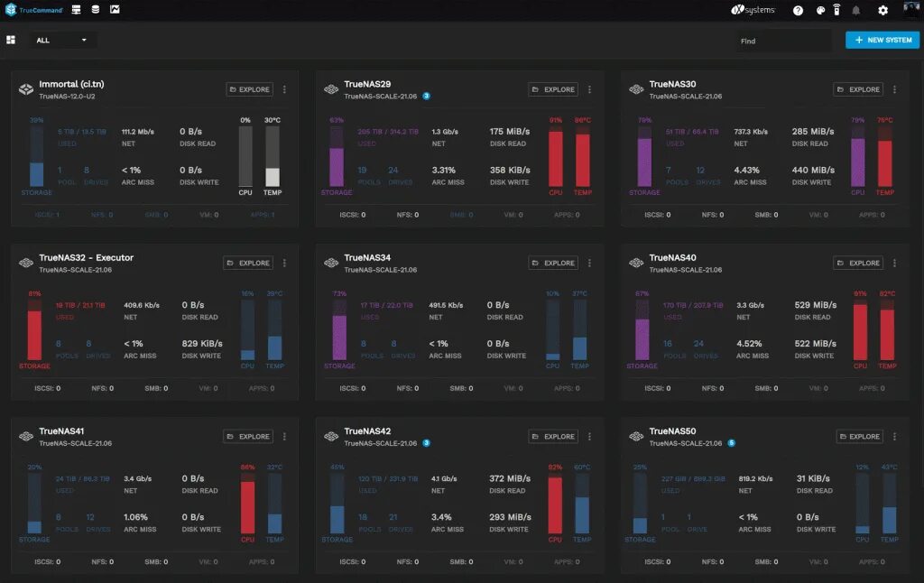Explore the TrueNAS29 system

553,89
